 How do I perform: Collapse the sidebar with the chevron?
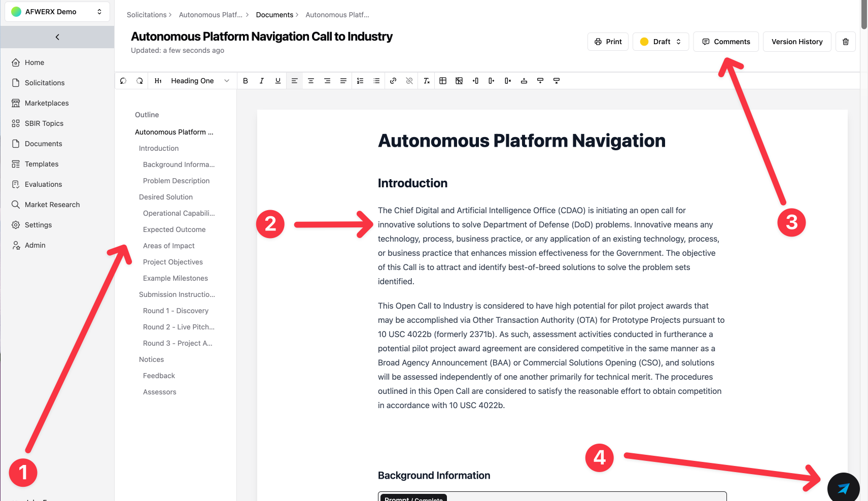tap(57, 37)
